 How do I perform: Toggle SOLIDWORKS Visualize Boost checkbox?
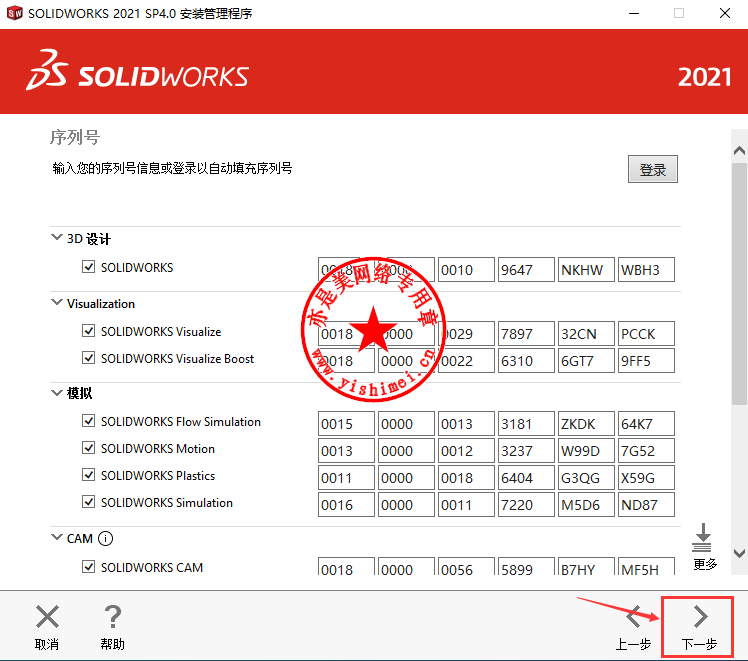[x=88, y=358]
